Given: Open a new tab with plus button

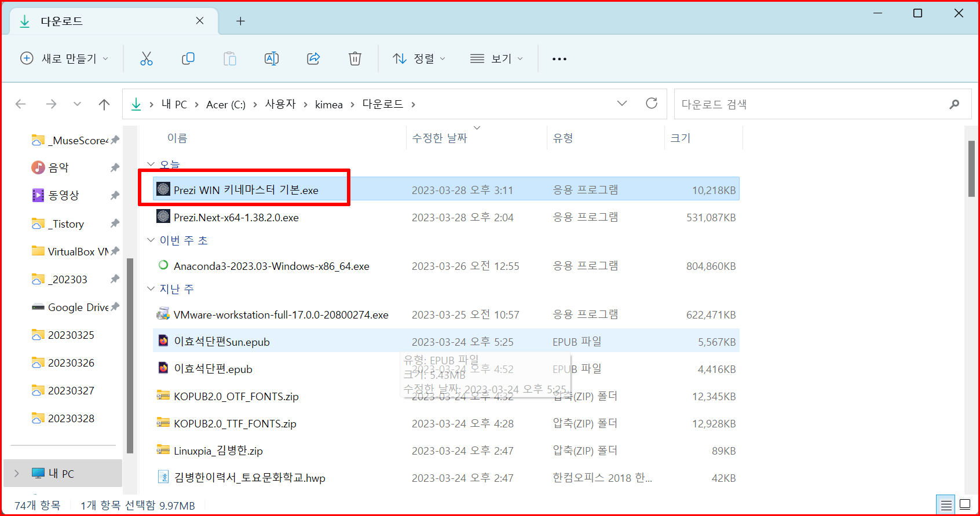Looking at the screenshot, I should click(x=240, y=21).
